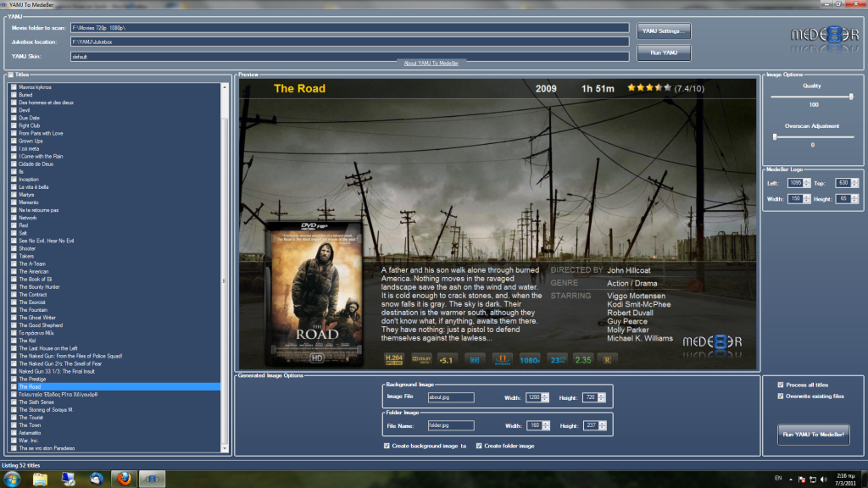The width and height of the screenshot is (868, 488).
Task: Click the taskbar clock showing 2:16
Action: (845, 480)
